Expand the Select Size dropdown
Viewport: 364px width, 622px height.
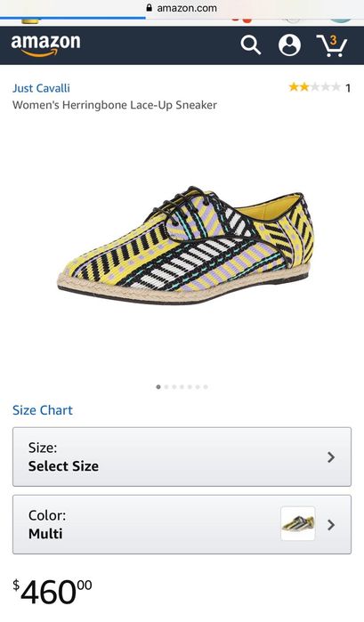[x=182, y=457]
